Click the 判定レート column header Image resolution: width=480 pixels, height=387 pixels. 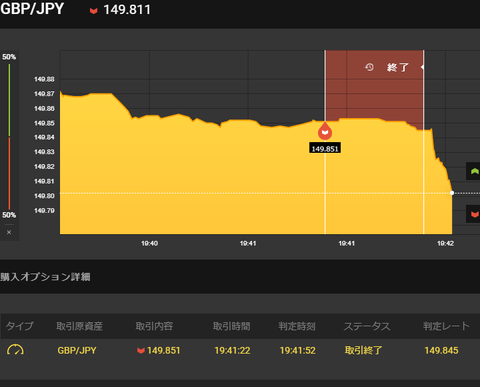coord(446,326)
